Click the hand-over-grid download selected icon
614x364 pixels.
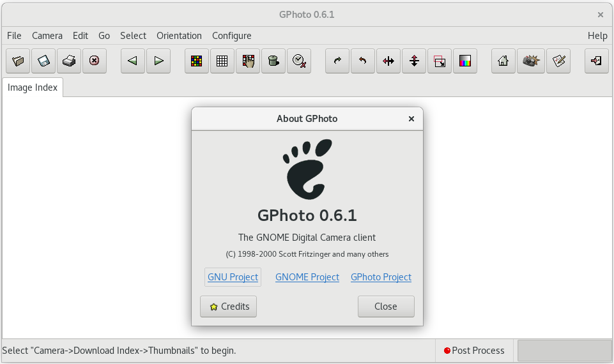click(x=248, y=61)
